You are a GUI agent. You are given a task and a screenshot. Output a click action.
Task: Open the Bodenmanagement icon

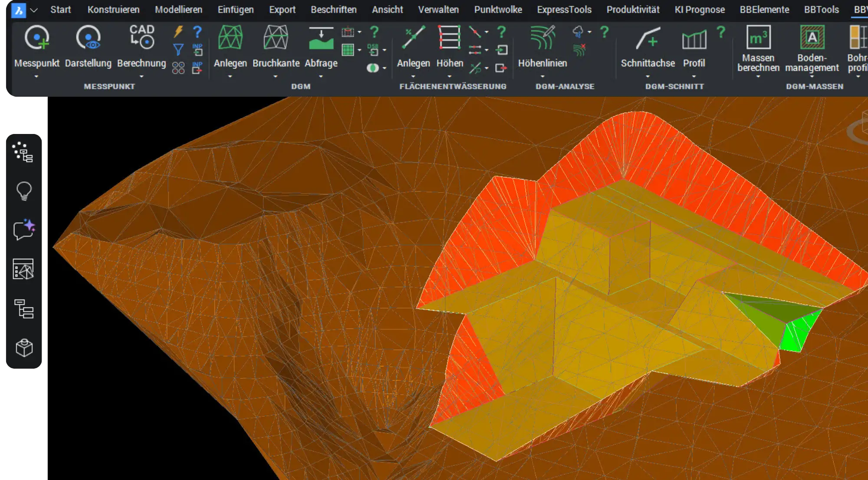[812, 37]
